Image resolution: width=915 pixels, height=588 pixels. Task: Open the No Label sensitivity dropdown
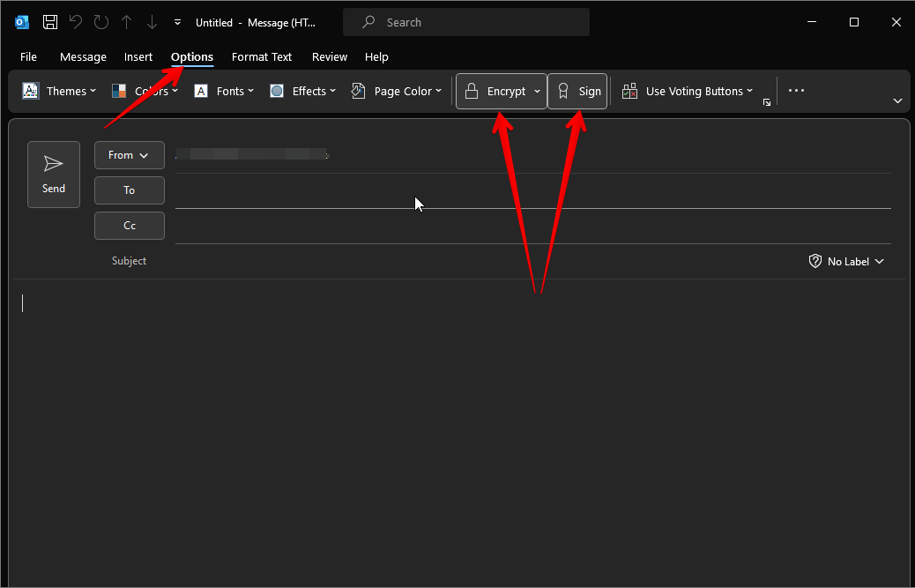[x=846, y=262]
